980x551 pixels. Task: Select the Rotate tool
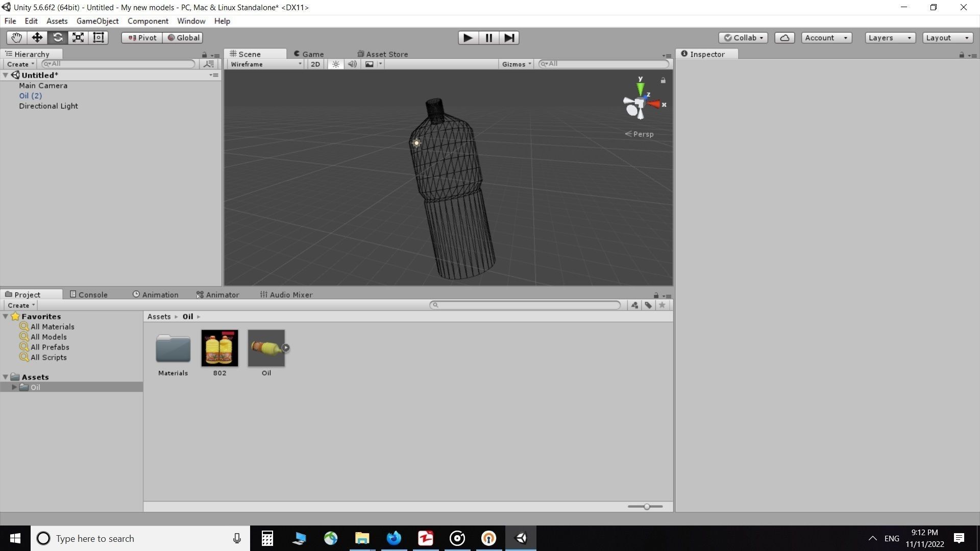(x=58, y=37)
